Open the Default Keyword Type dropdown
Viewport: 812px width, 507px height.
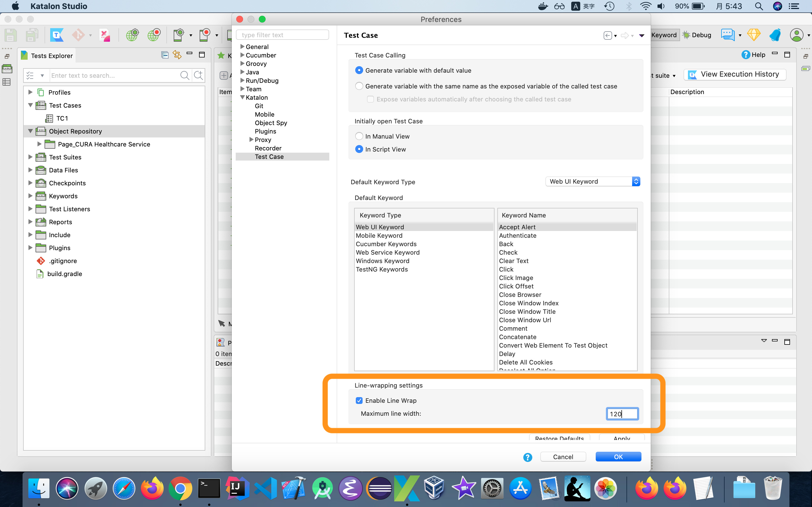click(x=593, y=181)
